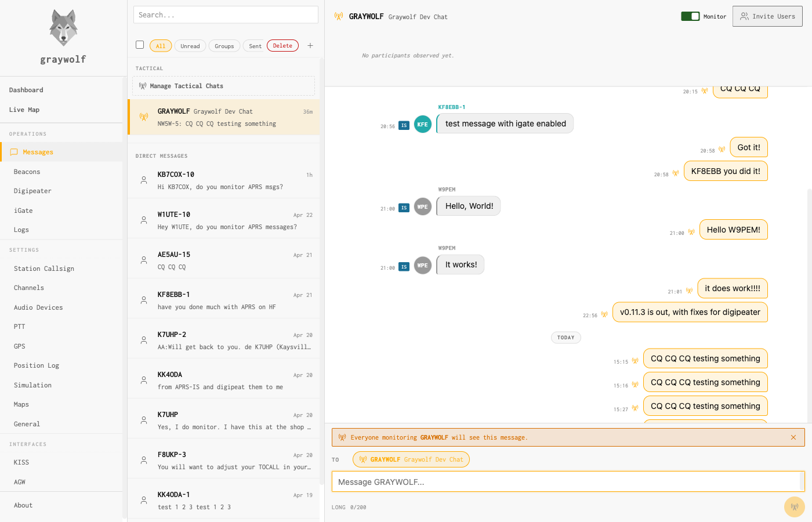Toggle the Monitor switch off
This screenshot has width=812, height=522.
point(690,16)
